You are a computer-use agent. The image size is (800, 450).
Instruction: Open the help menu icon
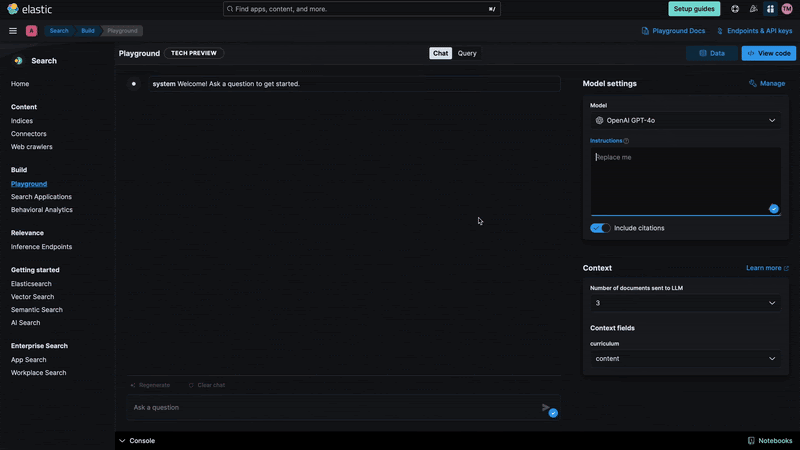(735, 9)
